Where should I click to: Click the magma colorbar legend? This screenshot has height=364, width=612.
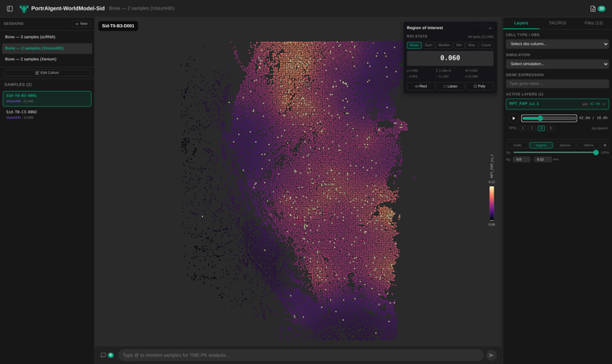click(492, 203)
